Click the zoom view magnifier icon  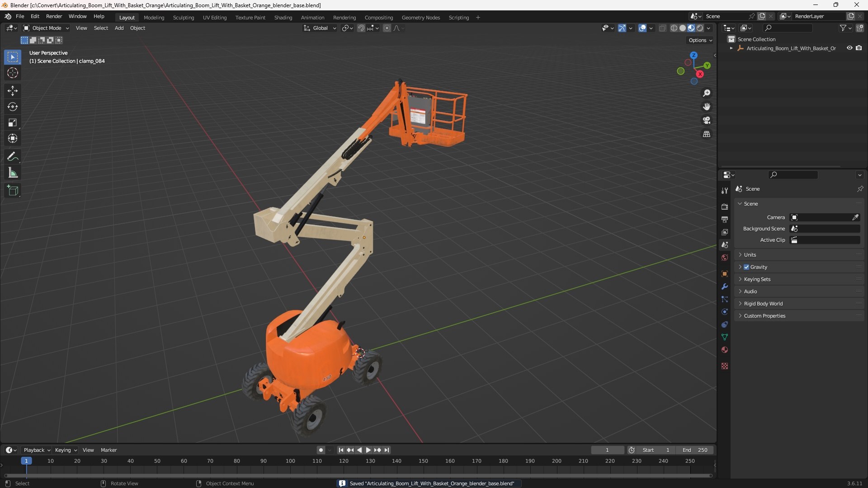pyautogui.click(x=707, y=93)
